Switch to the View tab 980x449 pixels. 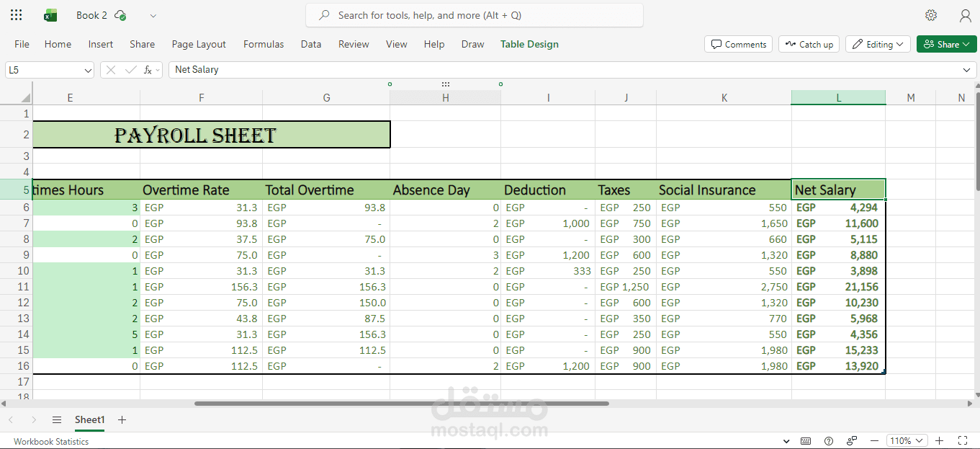tap(397, 44)
